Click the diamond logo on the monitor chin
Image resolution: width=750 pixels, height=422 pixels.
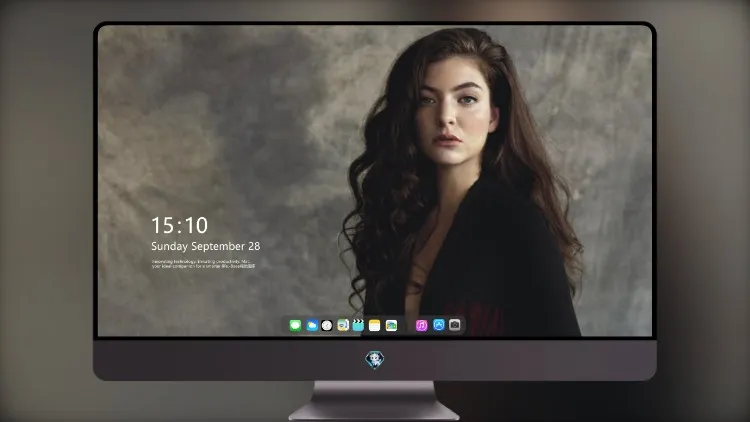[375, 359]
